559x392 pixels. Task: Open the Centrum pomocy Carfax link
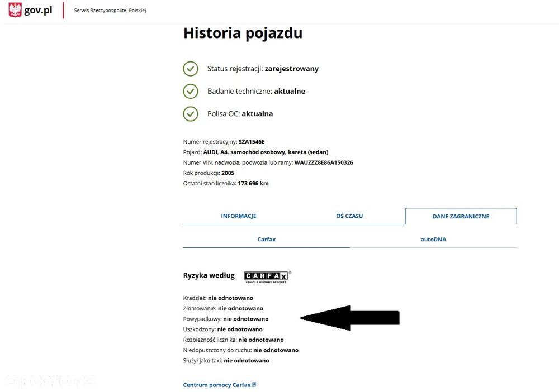[217, 385]
